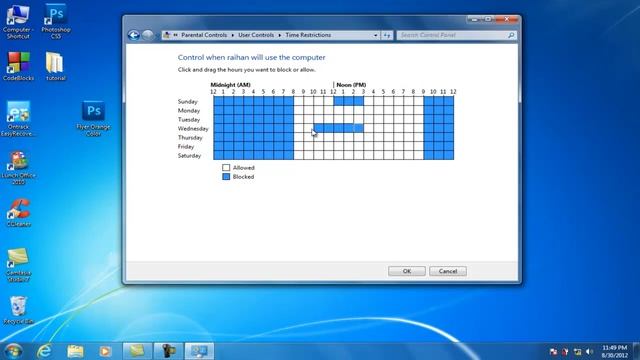Open Photoshop CS5 desktop shortcut
Image resolution: width=640 pixels, height=360 pixels.
tap(56, 22)
